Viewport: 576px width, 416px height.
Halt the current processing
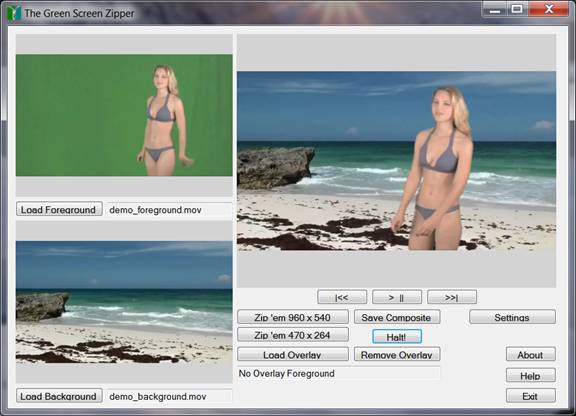pos(397,336)
